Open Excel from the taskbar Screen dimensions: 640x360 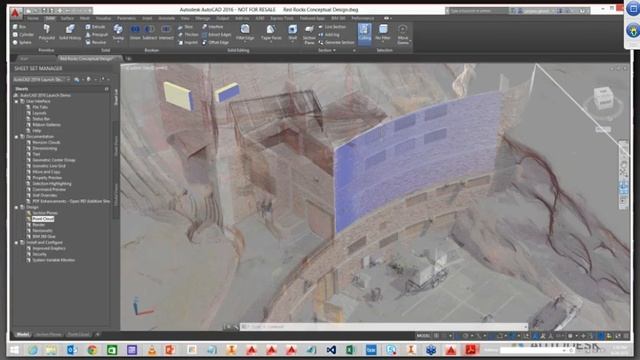(x=351, y=350)
